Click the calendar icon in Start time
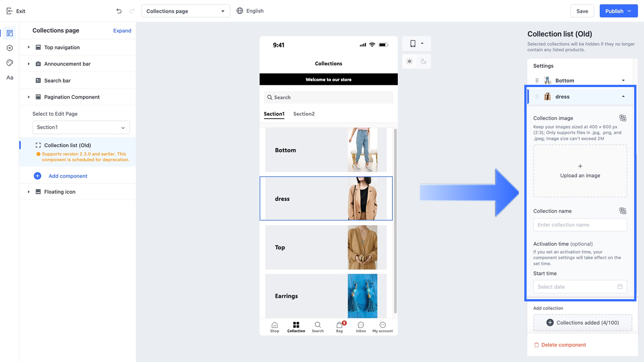Screen dimensions: 644x362 620,287
